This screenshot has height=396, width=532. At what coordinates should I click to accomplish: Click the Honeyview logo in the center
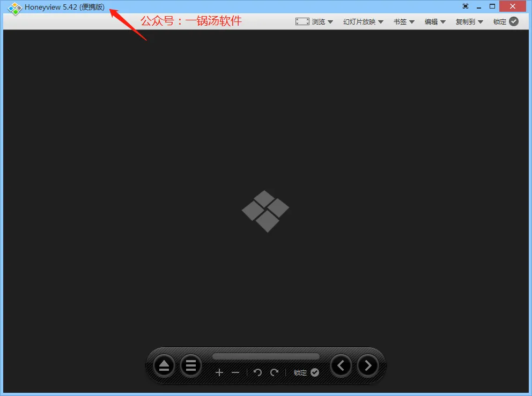pyautogui.click(x=265, y=211)
